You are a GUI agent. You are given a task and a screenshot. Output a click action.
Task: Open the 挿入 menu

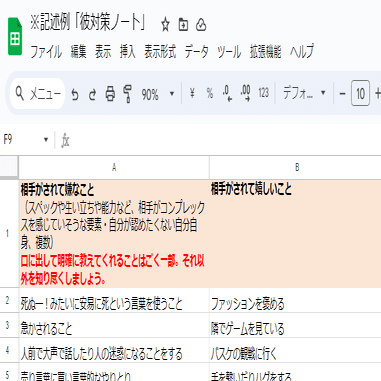[x=127, y=52]
